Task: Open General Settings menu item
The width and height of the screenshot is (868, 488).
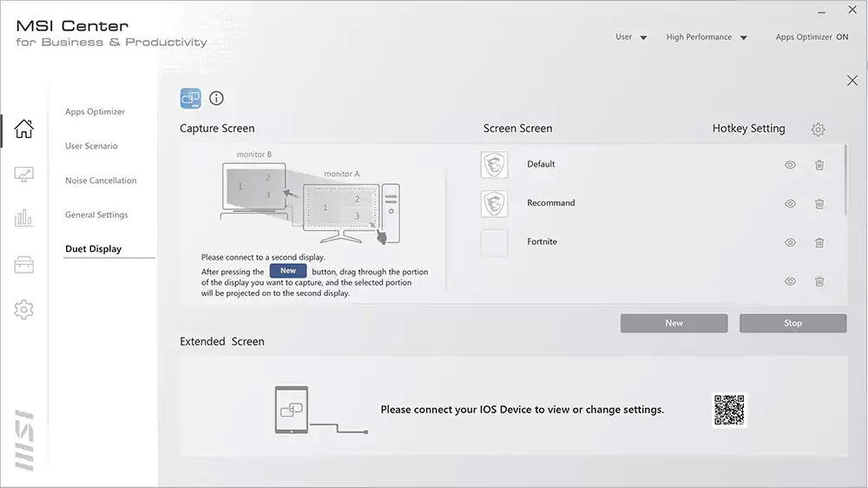Action: [96, 214]
